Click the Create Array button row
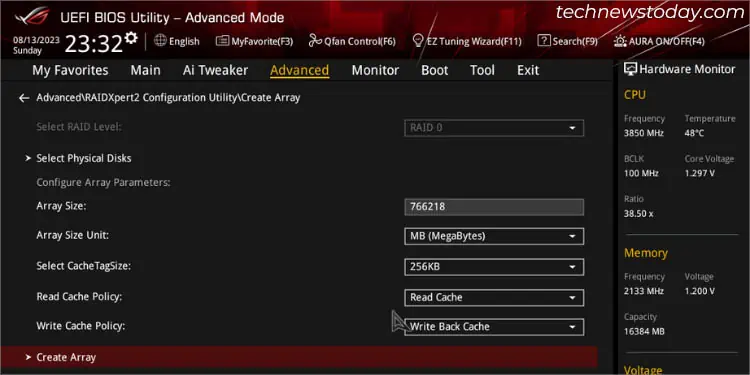 click(299, 357)
